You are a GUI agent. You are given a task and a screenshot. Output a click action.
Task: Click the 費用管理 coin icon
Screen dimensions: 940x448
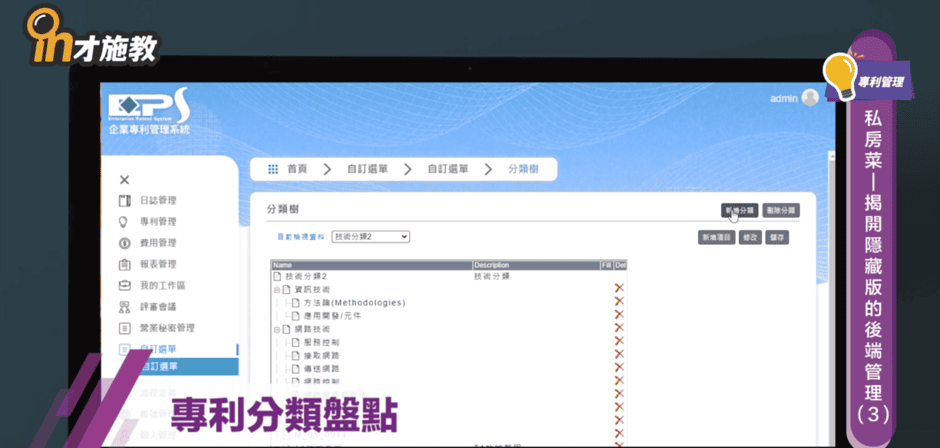[x=124, y=243]
